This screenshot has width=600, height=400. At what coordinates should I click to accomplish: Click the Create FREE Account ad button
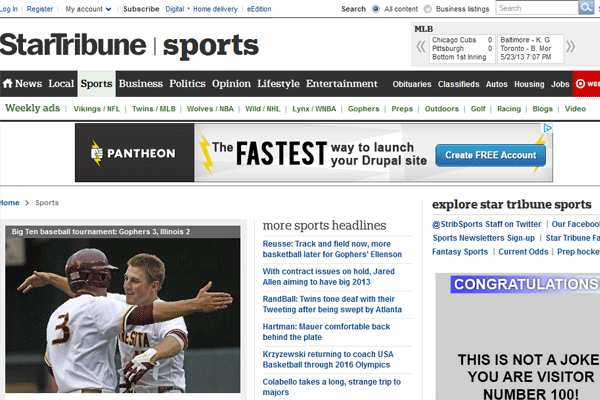pyautogui.click(x=491, y=155)
